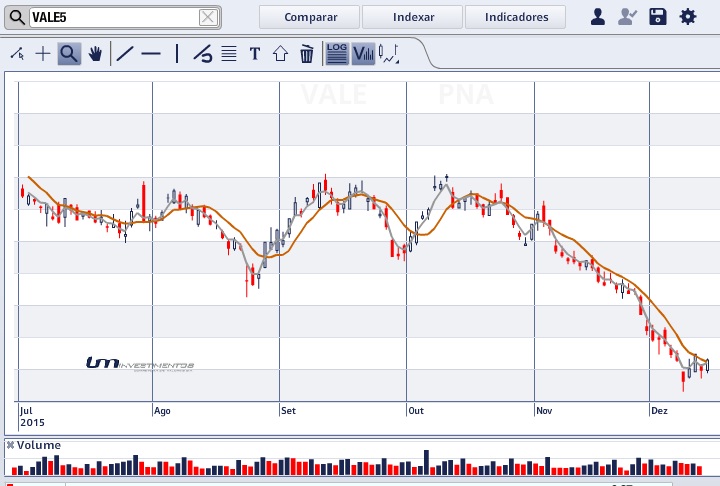The width and height of the screenshot is (720, 486).
Task: Close the Volume panel with X
Action: 10,445
